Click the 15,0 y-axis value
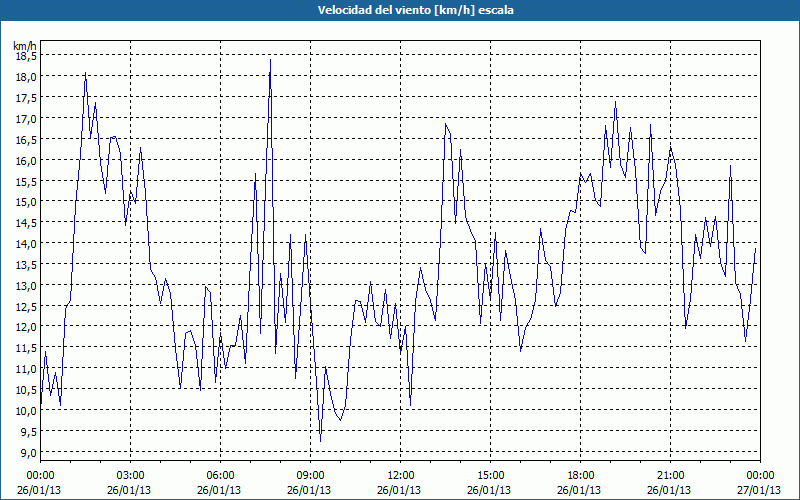The height and width of the screenshot is (500, 800). (x=26, y=202)
